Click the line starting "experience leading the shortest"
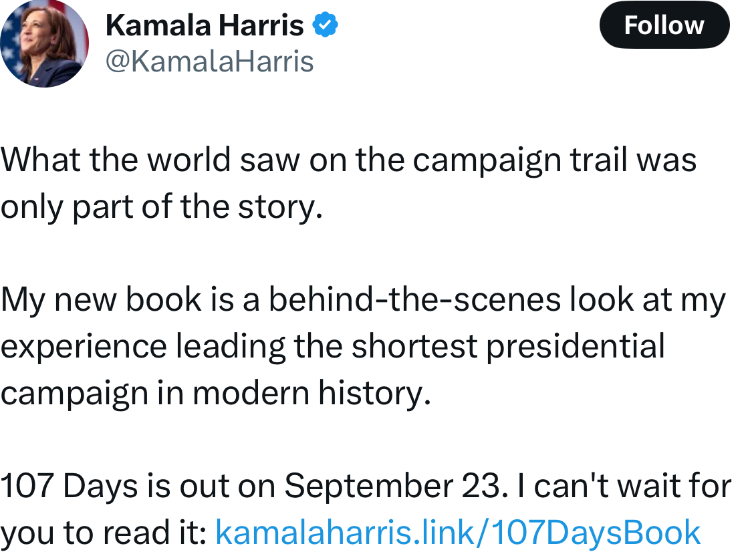 point(332,346)
